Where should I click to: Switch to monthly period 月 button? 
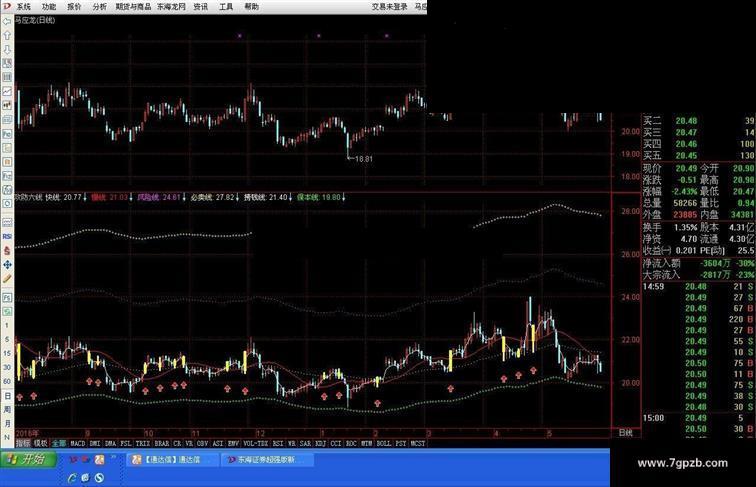[7, 423]
